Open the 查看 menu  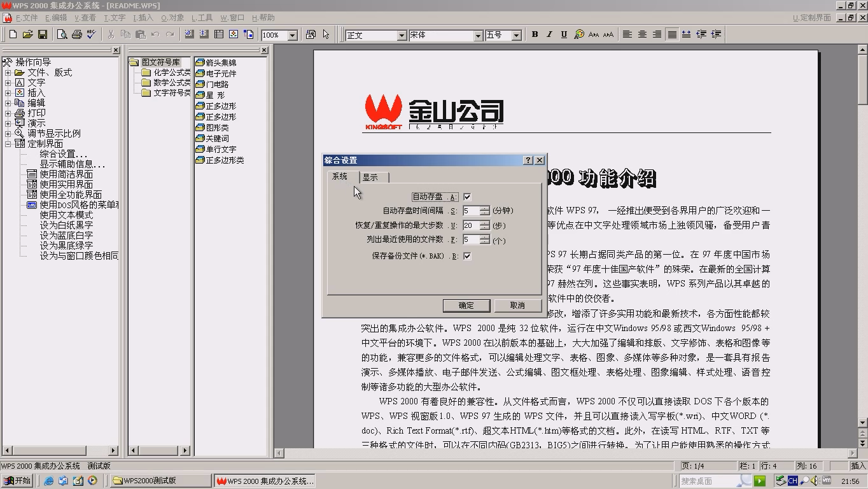click(85, 18)
